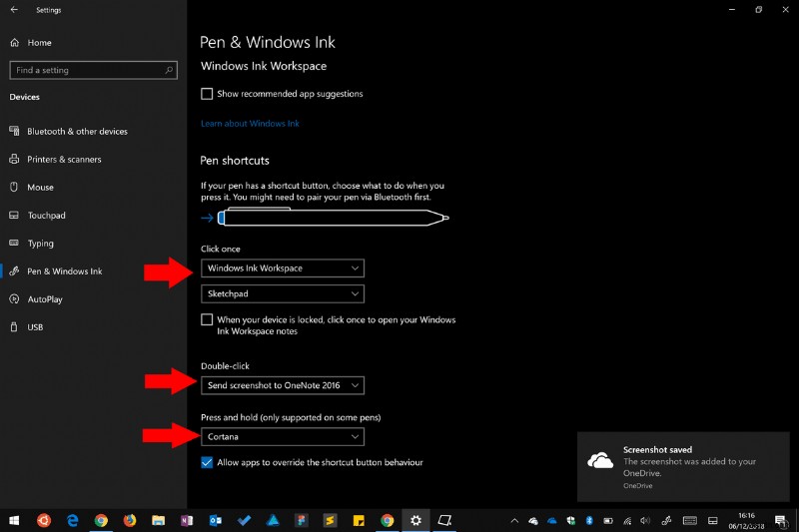Launch Ubuntu from the taskbar
The width and height of the screenshot is (799, 532).
click(x=44, y=520)
